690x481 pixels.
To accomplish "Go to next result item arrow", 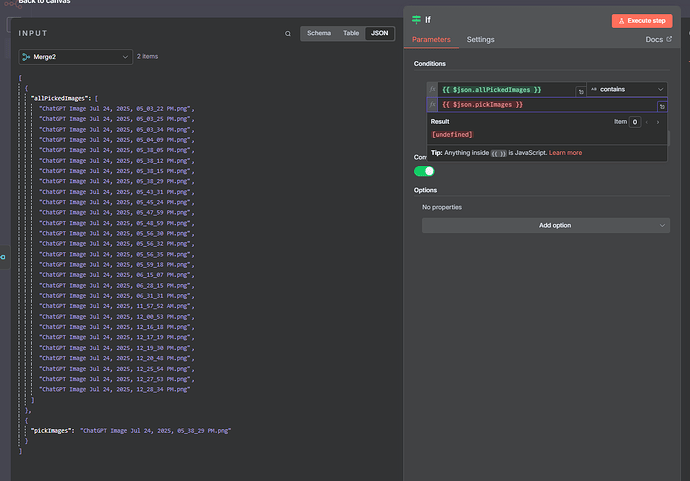I will [x=658, y=122].
